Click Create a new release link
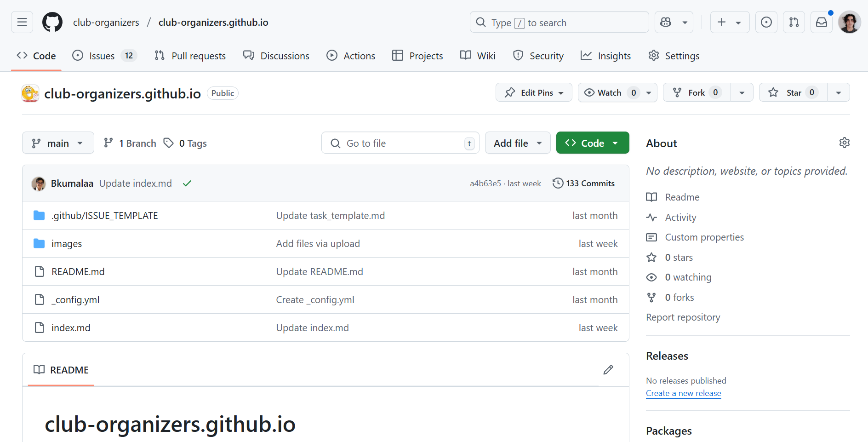The image size is (868, 442). (x=683, y=393)
